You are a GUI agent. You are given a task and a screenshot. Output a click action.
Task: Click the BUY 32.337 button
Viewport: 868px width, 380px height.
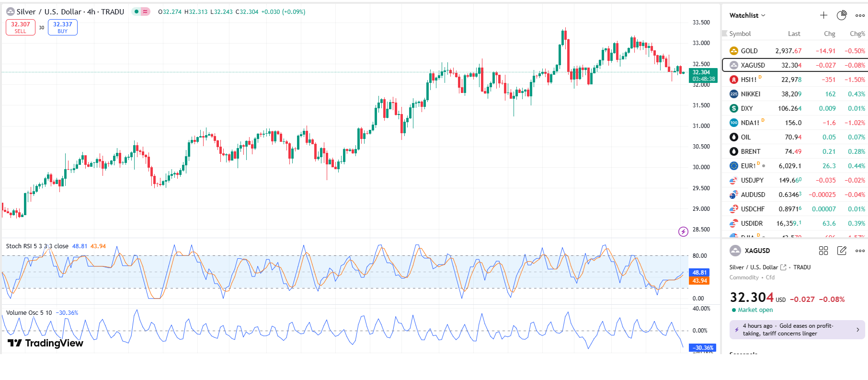pos(63,27)
